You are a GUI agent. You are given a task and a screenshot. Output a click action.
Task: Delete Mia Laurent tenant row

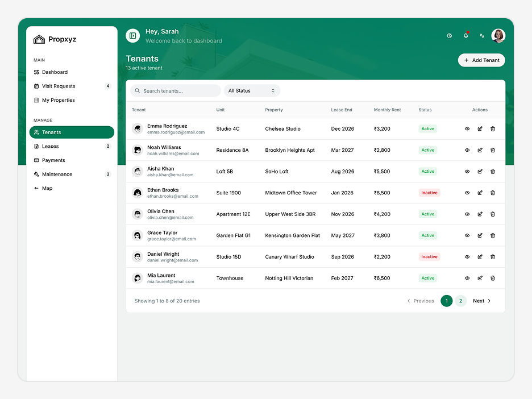point(493,278)
